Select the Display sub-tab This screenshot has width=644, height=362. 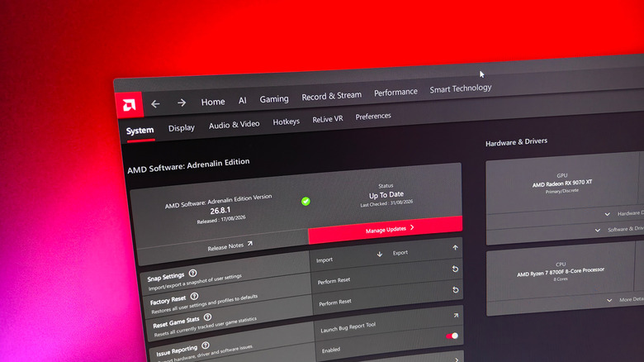point(182,128)
